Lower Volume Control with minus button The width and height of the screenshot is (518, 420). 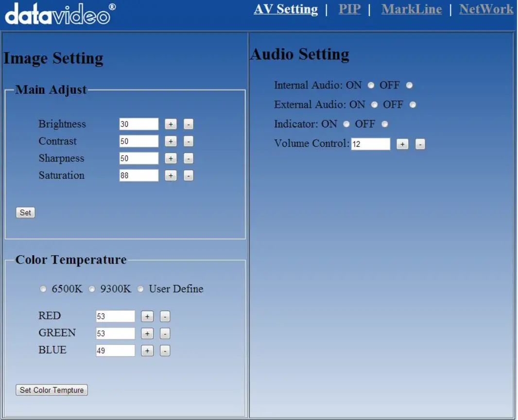coord(420,144)
